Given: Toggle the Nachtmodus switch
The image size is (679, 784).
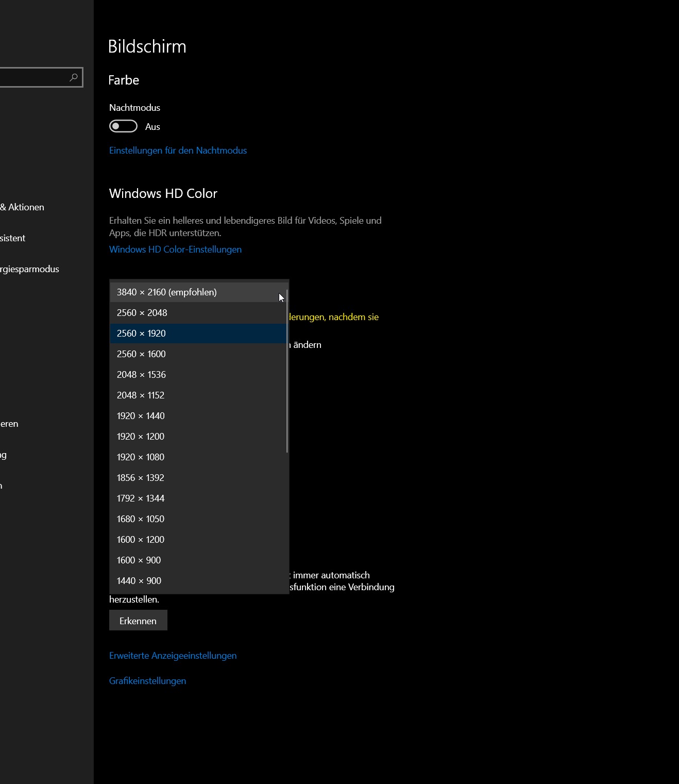Looking at the screenshot, I should [123, 126].
